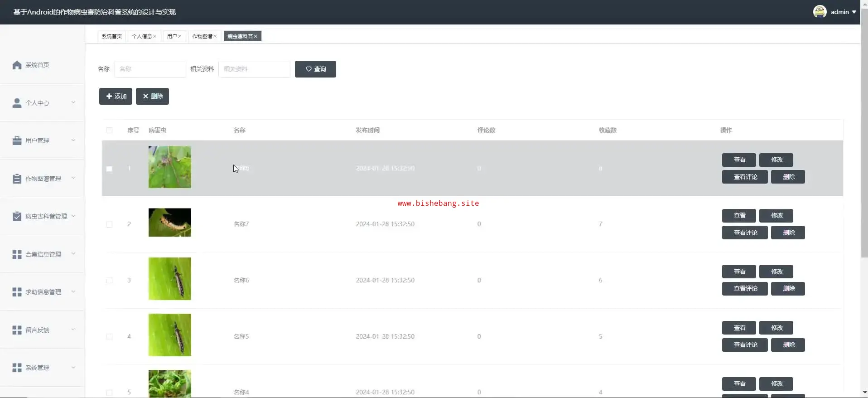Expand the 个人中心 chevron
The image size is (868, 398).
[73, 102]
